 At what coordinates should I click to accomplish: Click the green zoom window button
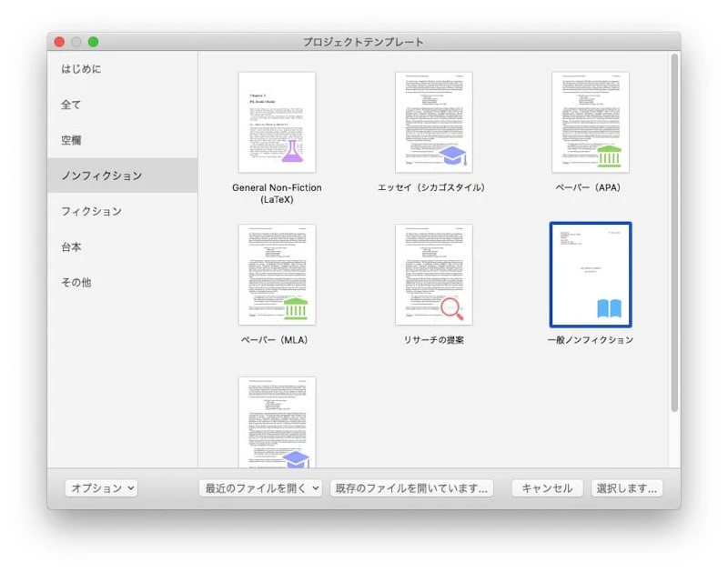(x=94, y=42)
